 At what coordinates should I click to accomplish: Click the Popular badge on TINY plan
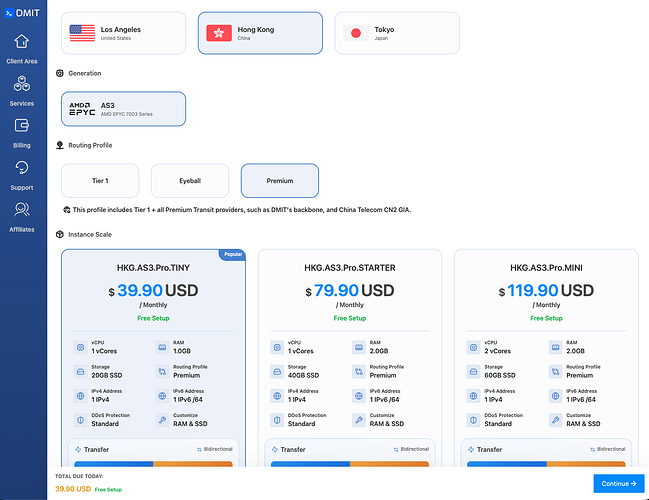(x=233, y=254)
